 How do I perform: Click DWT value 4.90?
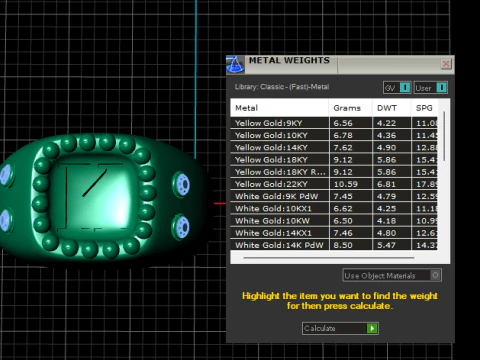tap(387, 147)
